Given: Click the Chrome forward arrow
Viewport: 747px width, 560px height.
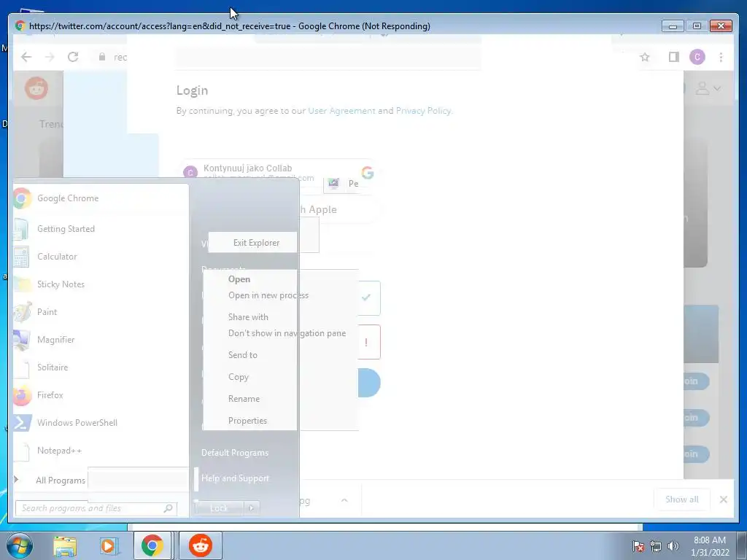Looking at the screenshot, I should (x=50, y=57).
